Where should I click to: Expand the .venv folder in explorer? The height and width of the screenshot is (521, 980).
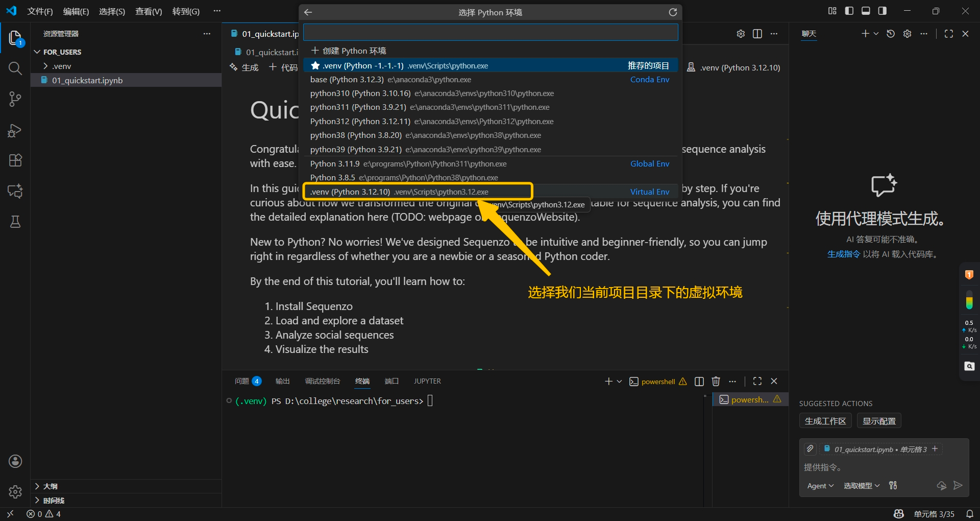point(61,66)
